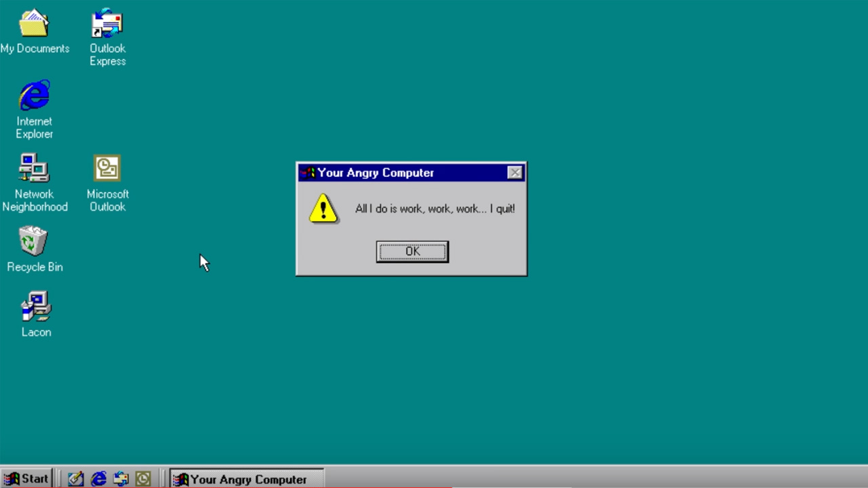Click the Quick Launch toolbar grip handle
The width and height of the screenshot is (868, 488).
pyautogui.click(x=60, y=479)
